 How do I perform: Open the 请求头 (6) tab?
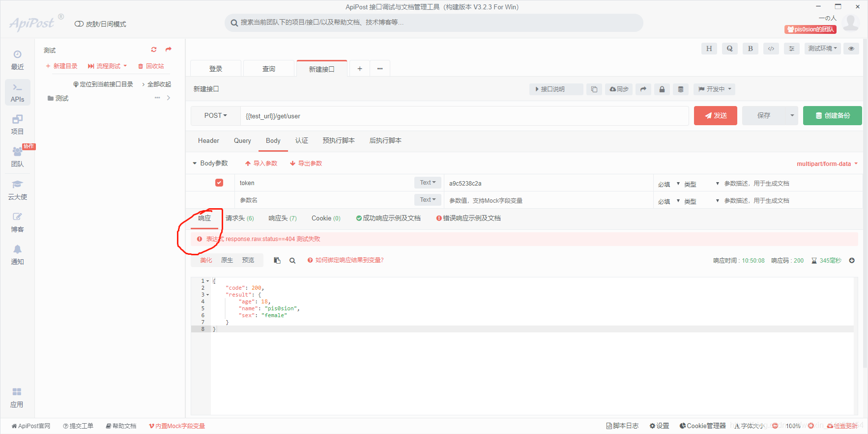point(240,218)
